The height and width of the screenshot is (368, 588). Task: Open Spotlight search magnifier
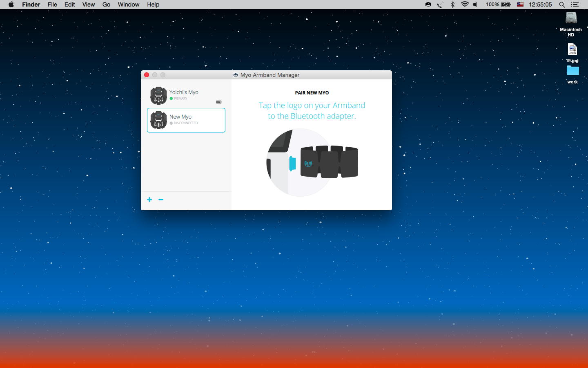pos(562,4)
